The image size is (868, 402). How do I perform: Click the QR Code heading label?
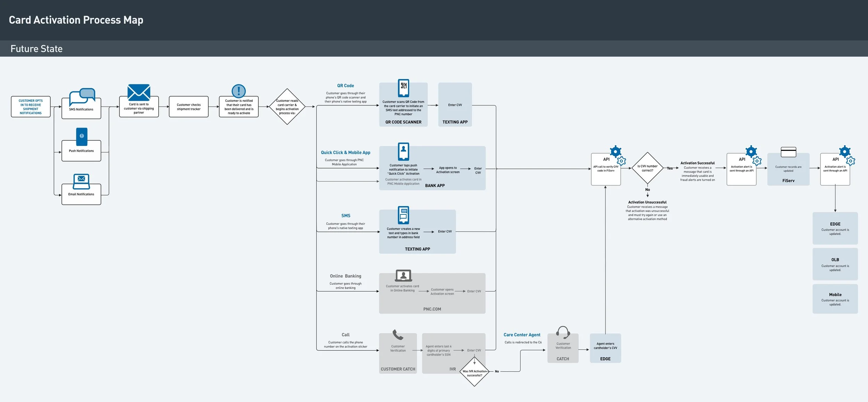point(345,85)
